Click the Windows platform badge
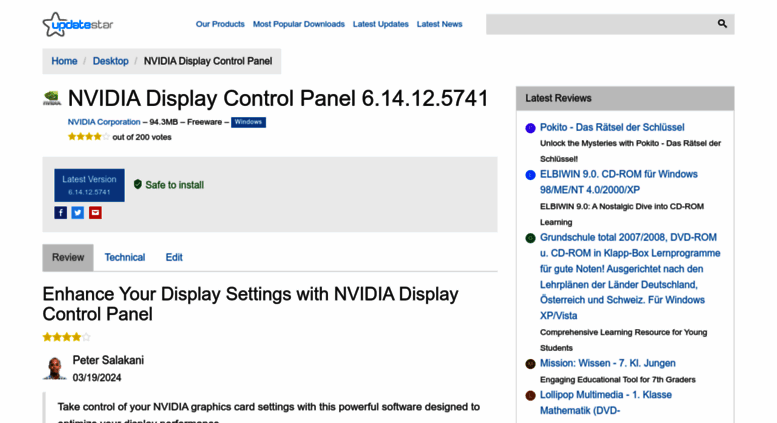777x423 pixels. click(248, 122)
